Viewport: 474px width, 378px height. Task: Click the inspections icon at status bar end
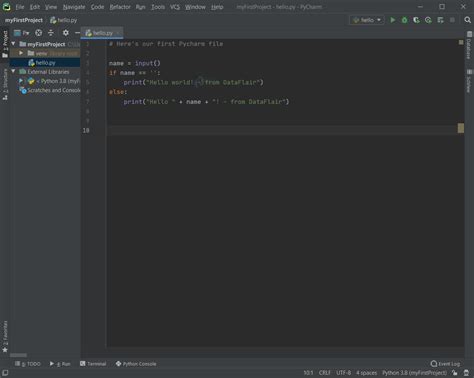coord(467,373)
